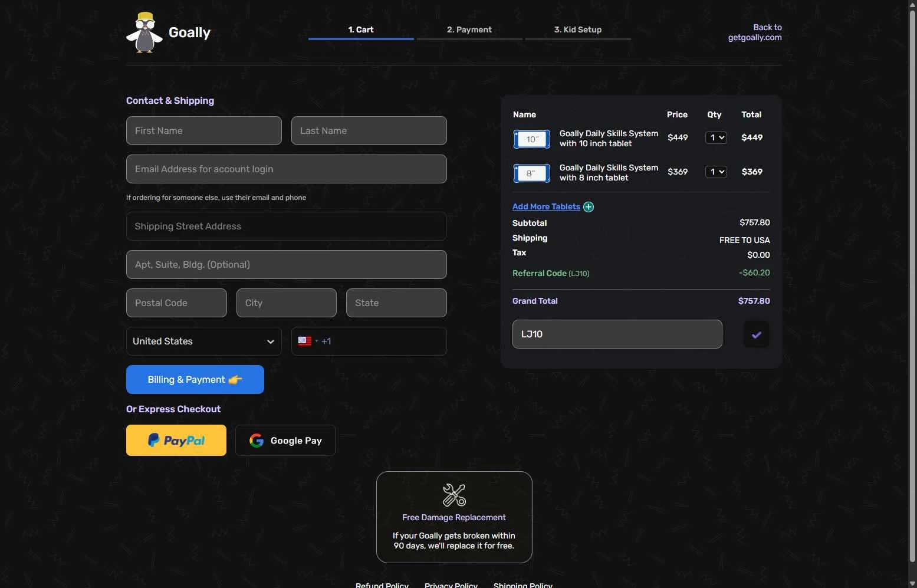Focus the Last Name field

click(369, 131)
